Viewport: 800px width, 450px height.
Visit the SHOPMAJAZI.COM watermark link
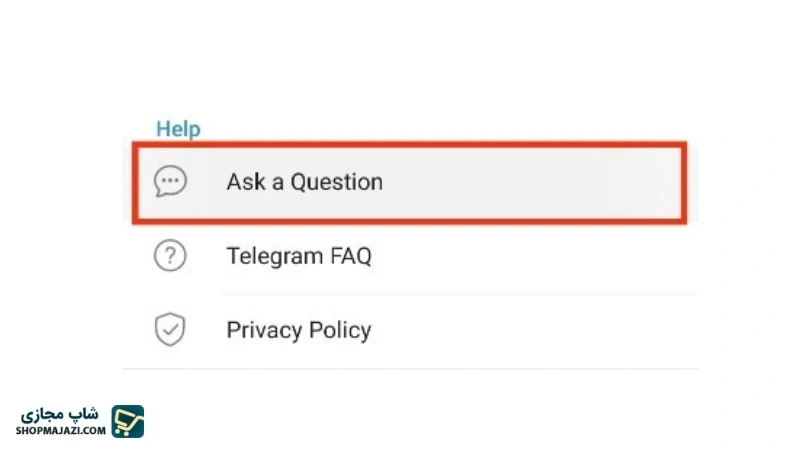(61, 431)
